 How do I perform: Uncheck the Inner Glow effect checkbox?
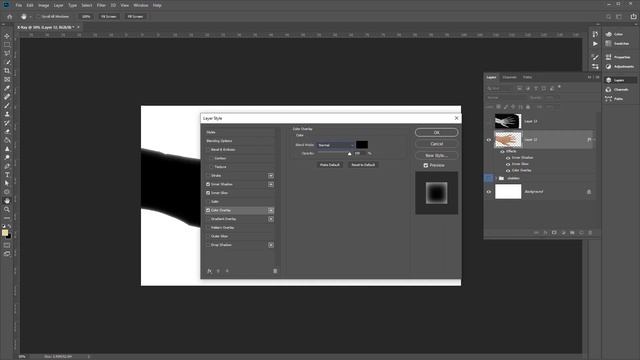[208, 193]
